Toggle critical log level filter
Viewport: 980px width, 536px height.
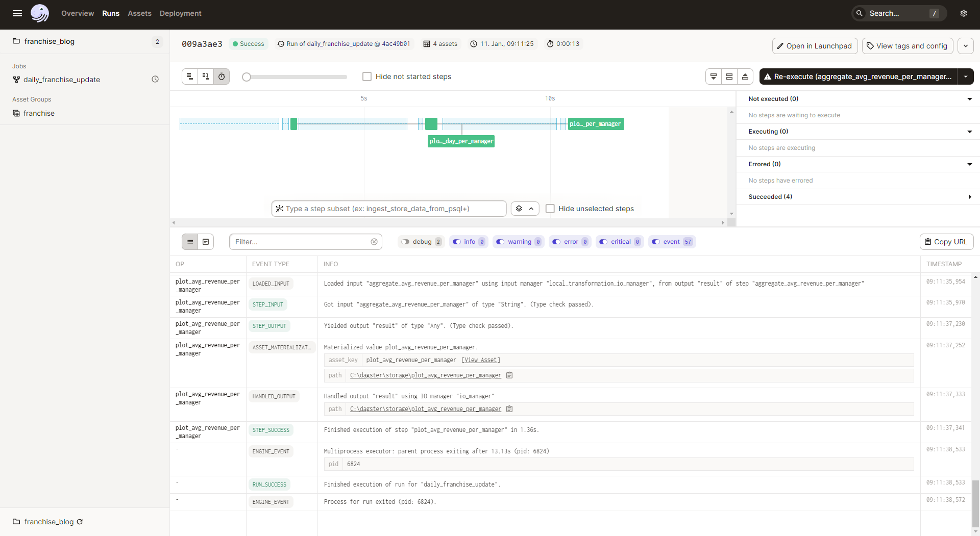click(620, 242)
